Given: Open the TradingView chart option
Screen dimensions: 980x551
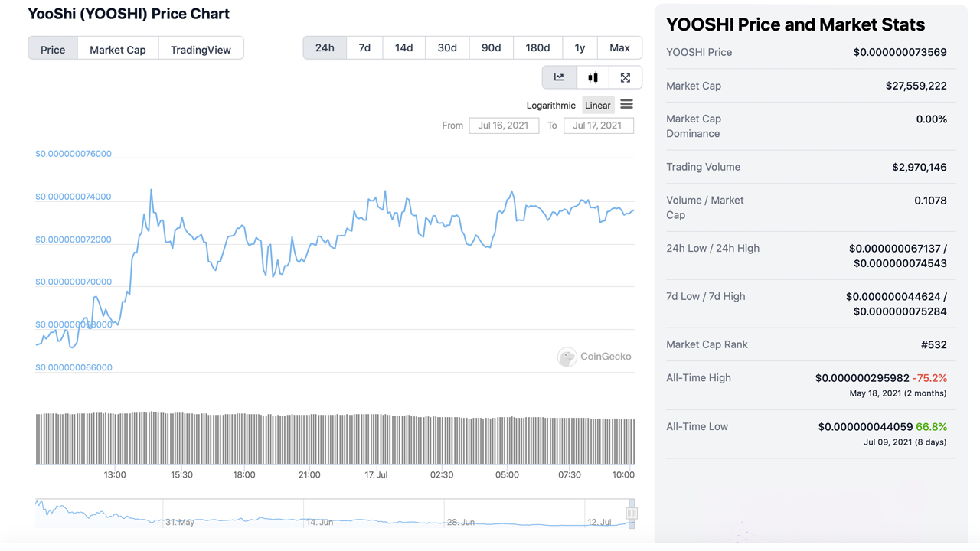Looking at the screenshot, I should click(201, 49).
